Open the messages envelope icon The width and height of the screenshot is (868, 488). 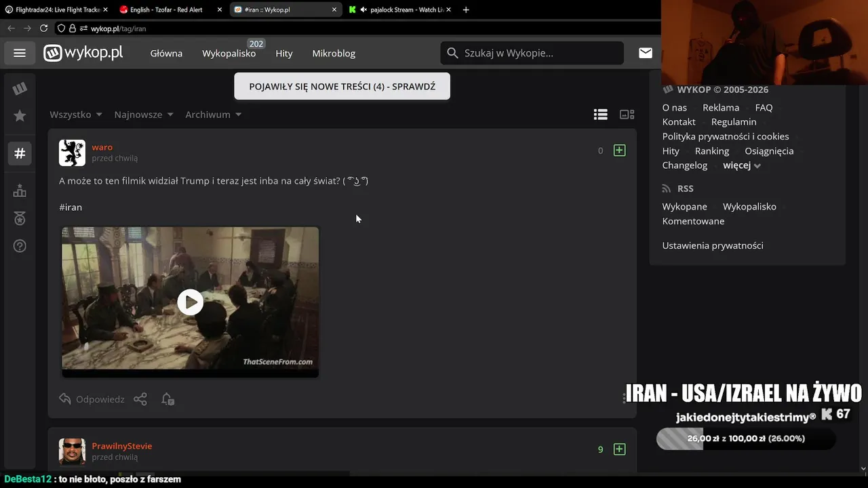pos(646,53)
